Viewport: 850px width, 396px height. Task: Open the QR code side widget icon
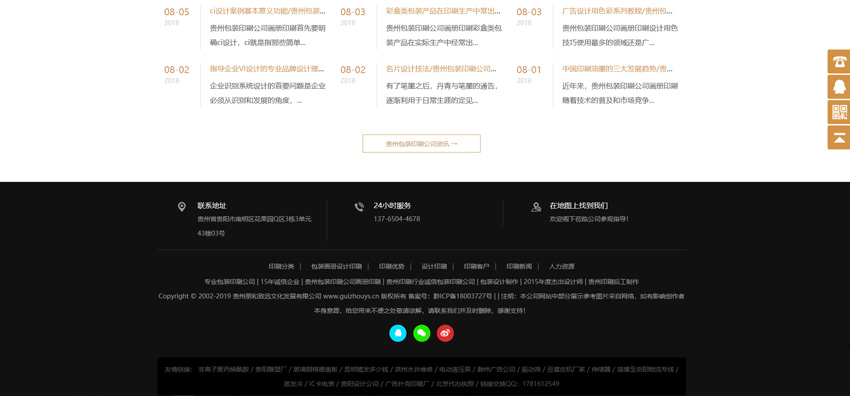click(839, 112)
